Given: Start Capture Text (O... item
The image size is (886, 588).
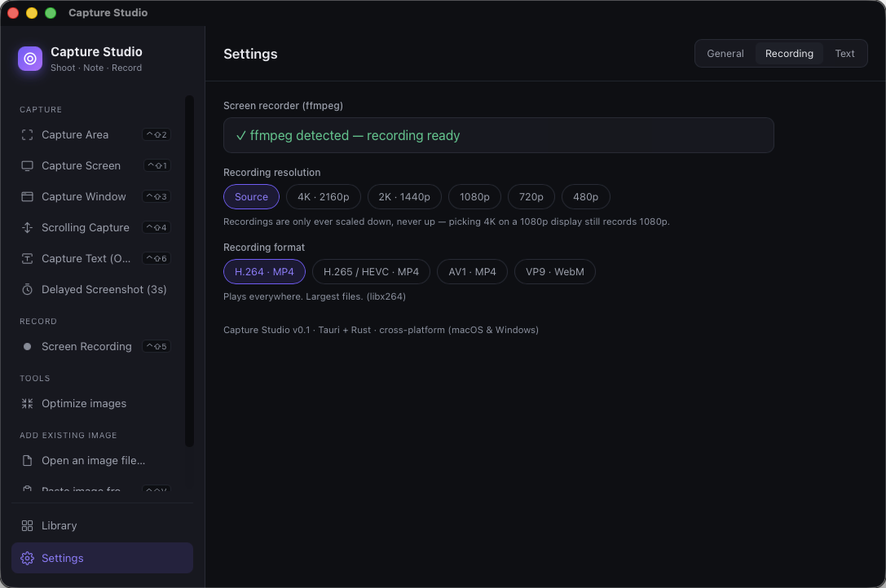Looking at the screenshot, I should coord(96,259).
